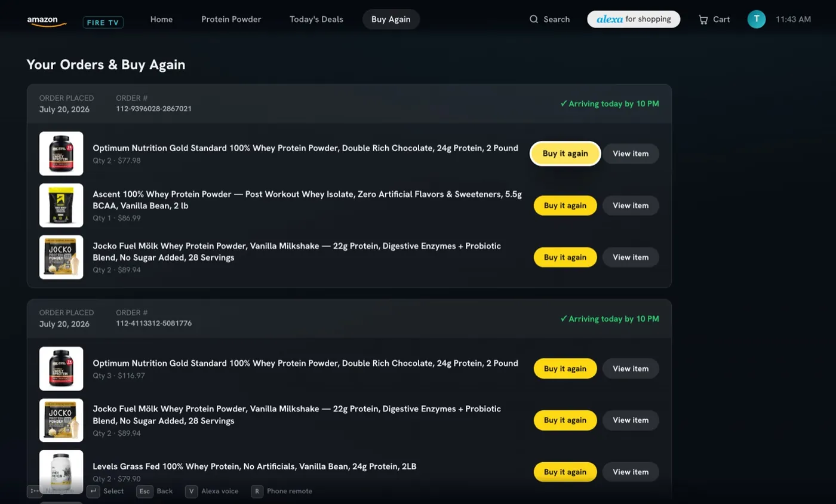Viewport: 836px width, 504px height.
Task: Buy again the Ascent Whey Protein Powder
Action: coord(565,205)
